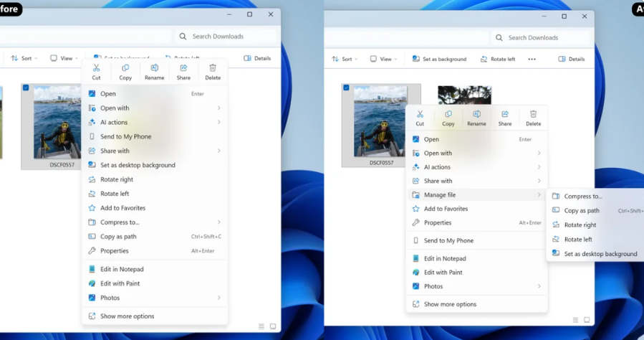Click Search Downloads field in left window
Viewport: 644px width, 340px height.
pos(226,37)
